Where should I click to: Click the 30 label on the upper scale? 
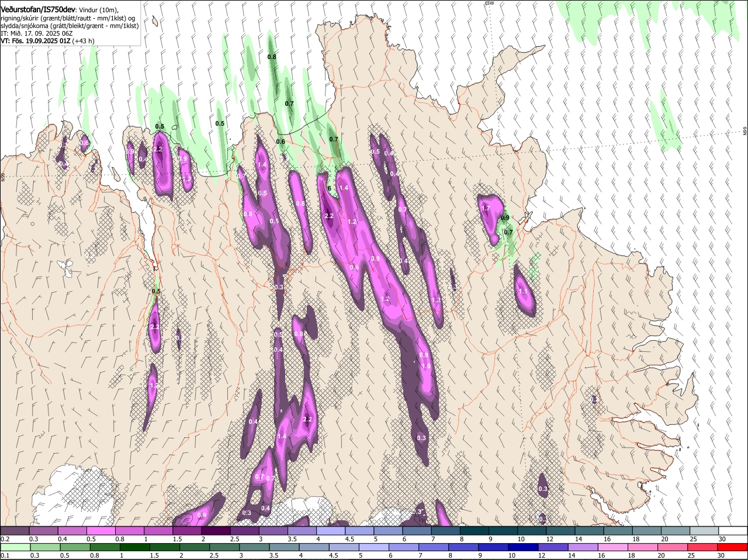(722, 539)
